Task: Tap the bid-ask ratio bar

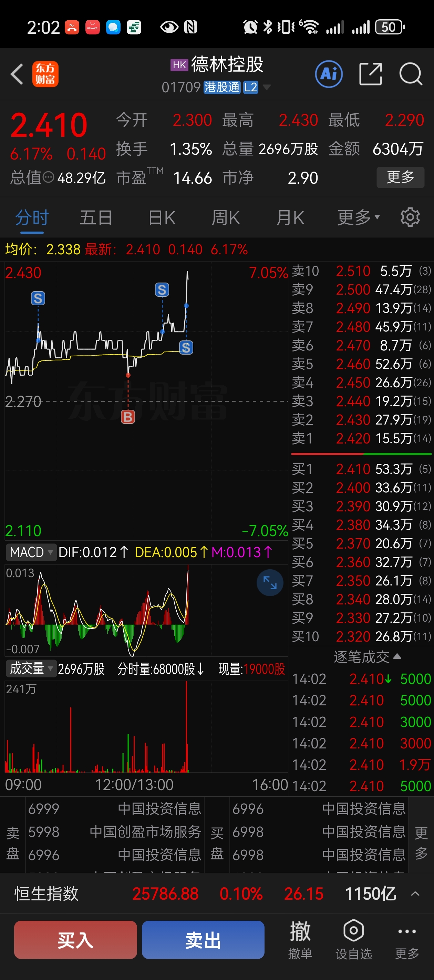Action: 361,454
